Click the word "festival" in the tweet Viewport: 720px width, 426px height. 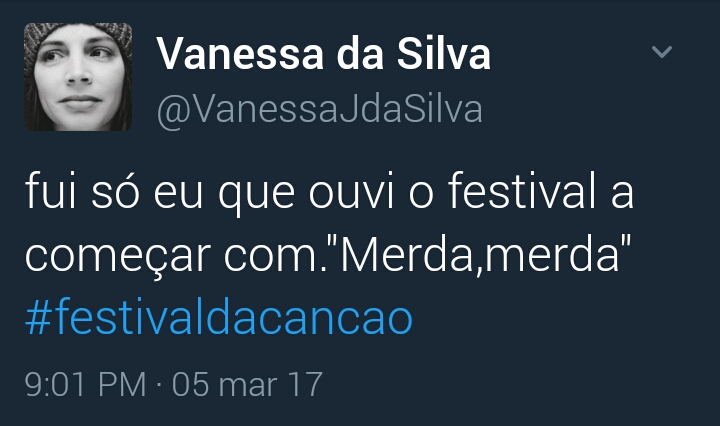point(522,191)
